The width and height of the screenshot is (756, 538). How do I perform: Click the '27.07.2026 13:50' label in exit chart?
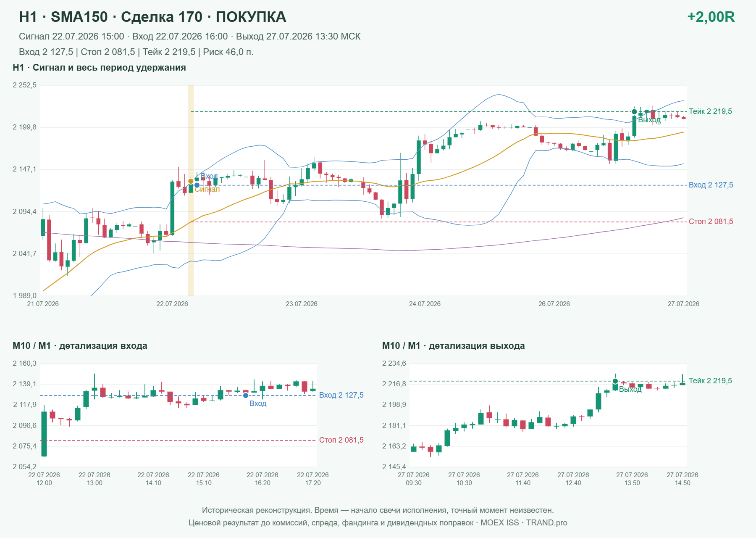[x=632, y=479]
